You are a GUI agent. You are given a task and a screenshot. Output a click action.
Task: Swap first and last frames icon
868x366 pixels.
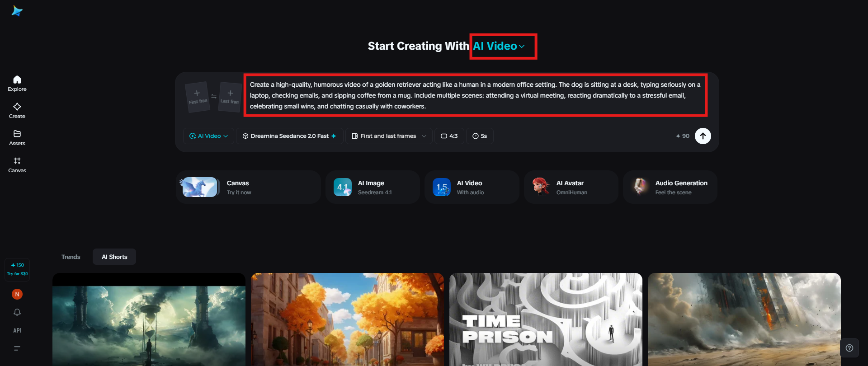point(214,96)
